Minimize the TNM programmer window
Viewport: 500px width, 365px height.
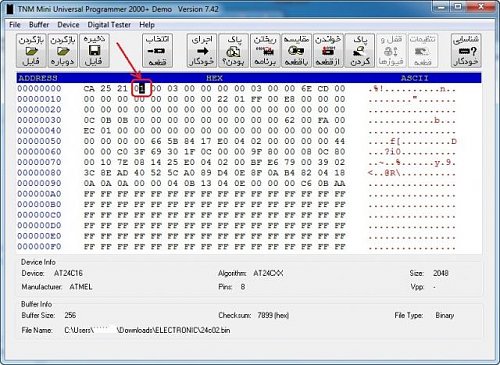(442, 7)
